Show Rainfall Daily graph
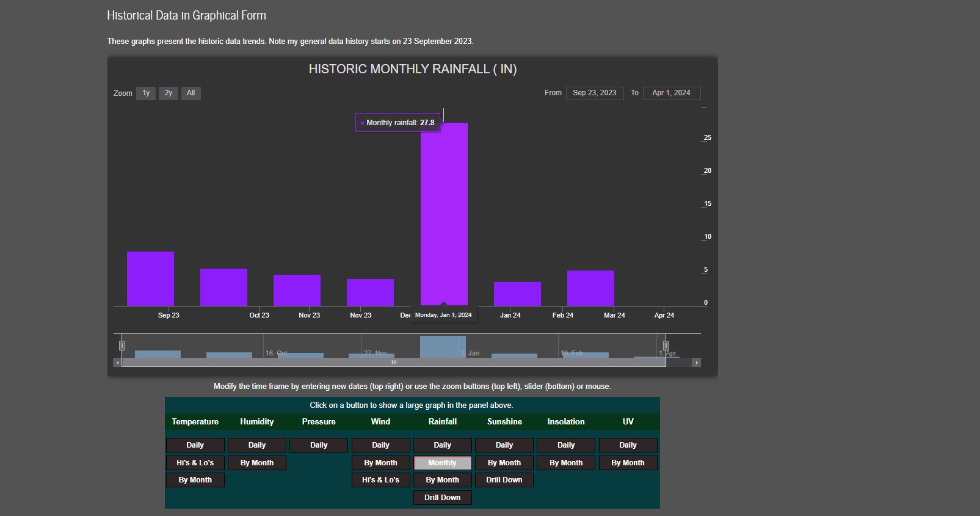Viewport: 980px width, 516px height. point(443,445)
